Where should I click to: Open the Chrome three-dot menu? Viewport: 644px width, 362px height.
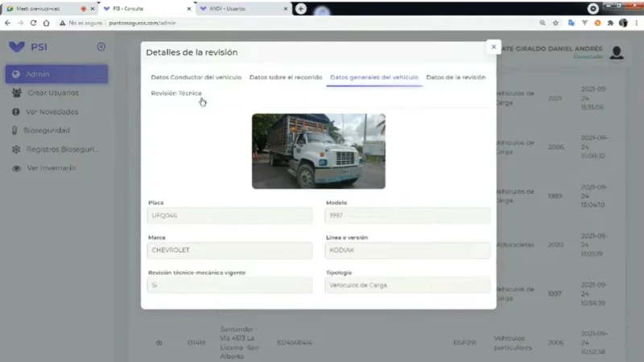pos(636,23)
